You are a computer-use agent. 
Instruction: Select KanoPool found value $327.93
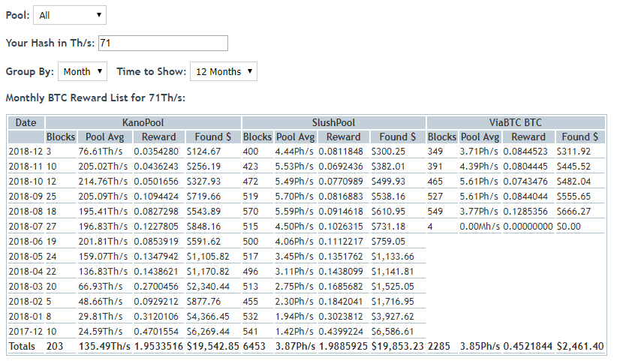coord(203,182)
